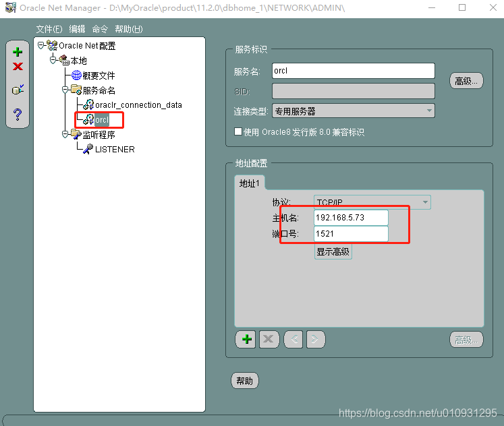This screenshot has width=504, height=426.
Task: Open the 帮助(H) menu
Action: tap(129, 29)
